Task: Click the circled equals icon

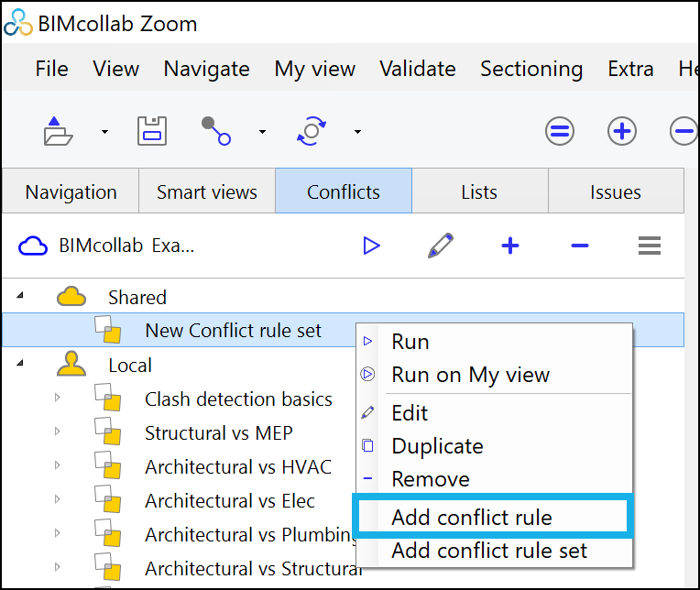Action: coord(560,131)
